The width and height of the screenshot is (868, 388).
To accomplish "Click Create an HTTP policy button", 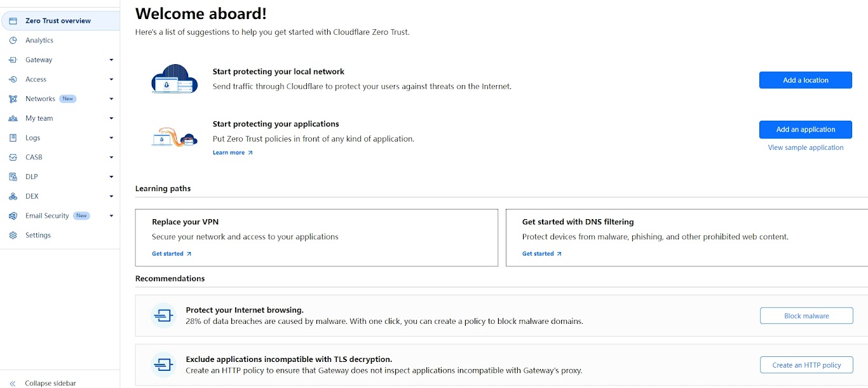I will point(806,365).
